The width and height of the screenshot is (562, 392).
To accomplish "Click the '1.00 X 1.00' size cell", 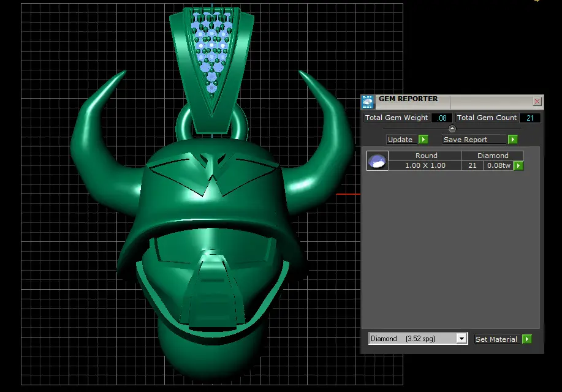I will 425,165.
